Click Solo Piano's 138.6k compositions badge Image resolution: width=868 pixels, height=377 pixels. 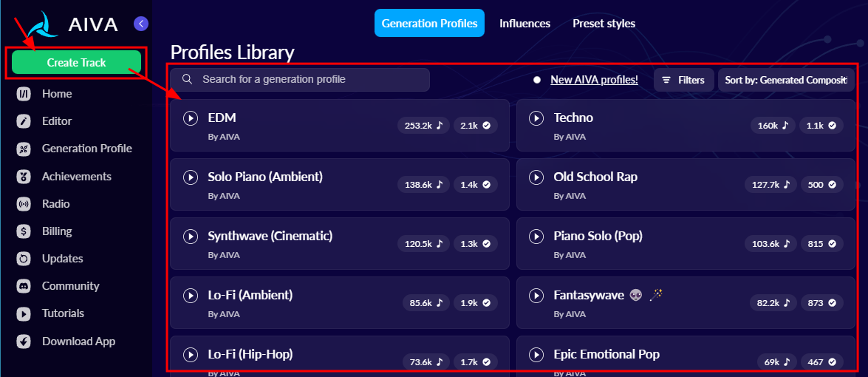point(423,185)
